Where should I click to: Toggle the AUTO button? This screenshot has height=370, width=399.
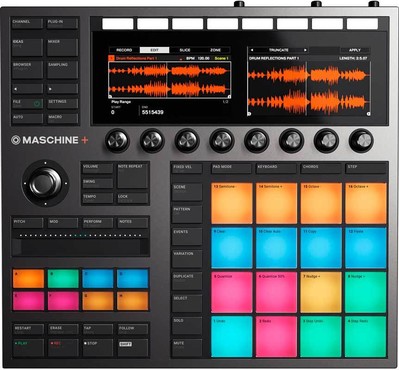point(27,119)
